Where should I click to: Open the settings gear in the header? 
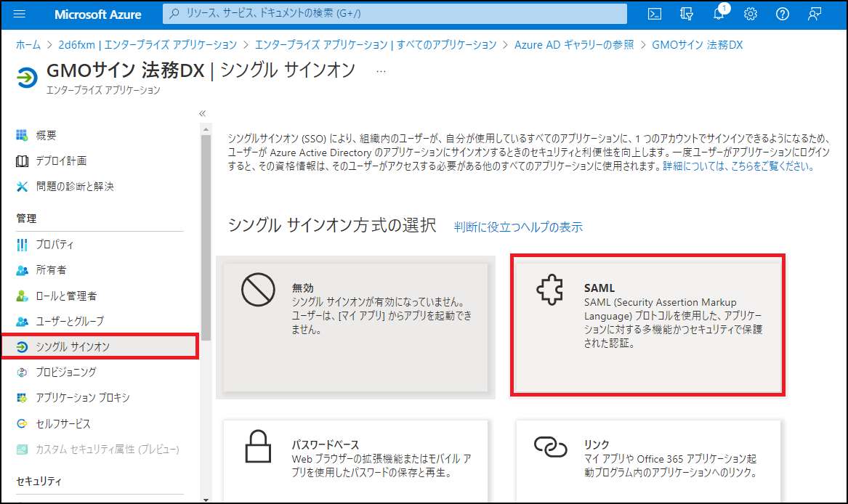(x=751, y=14)
